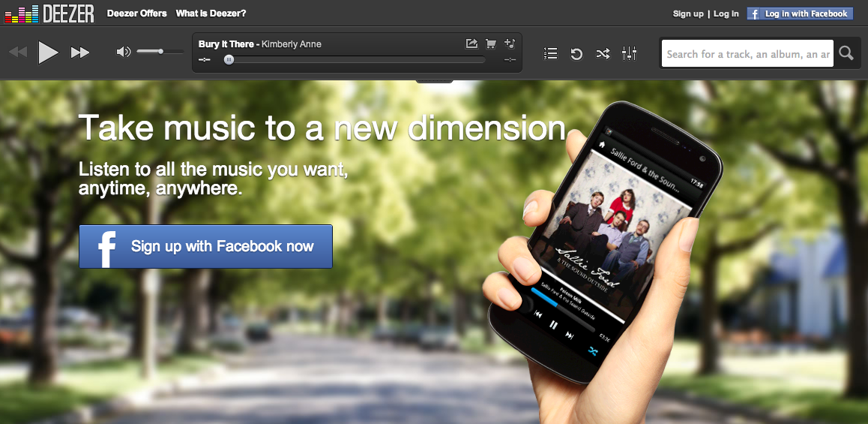Click the magnifier search button
The height and width of the screenshot is (424, 868).
tap(846, 53)
